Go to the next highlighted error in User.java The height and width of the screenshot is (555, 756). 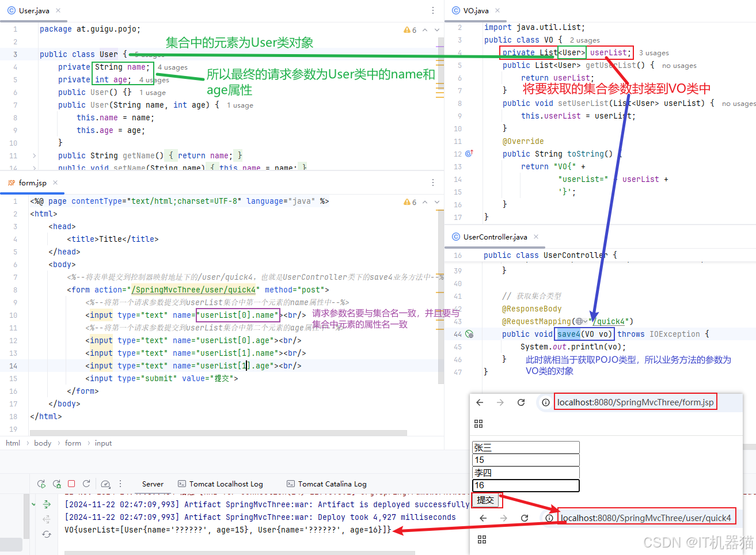coord(437,30)
